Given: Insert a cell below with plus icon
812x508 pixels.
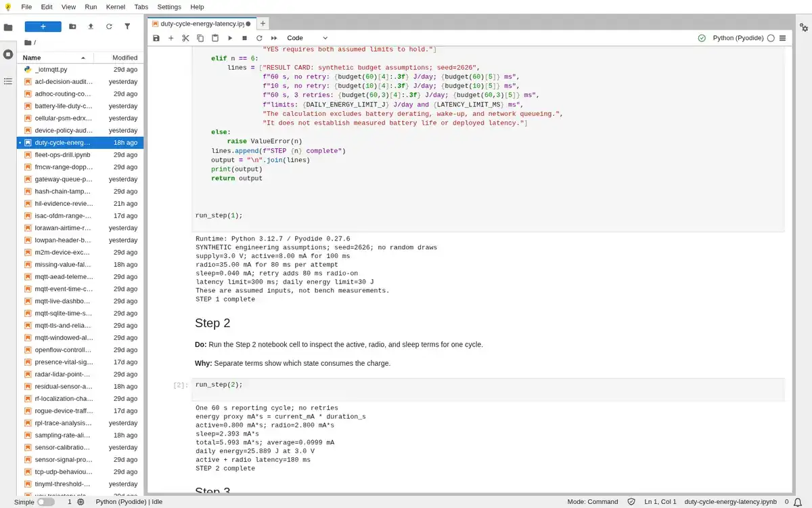Looking at the screenshot, I should 171,38.
